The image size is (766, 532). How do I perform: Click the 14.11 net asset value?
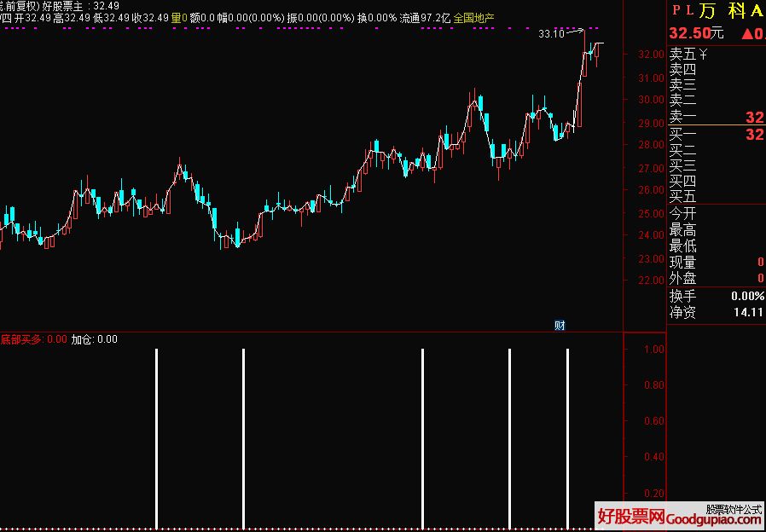point(748,312)
